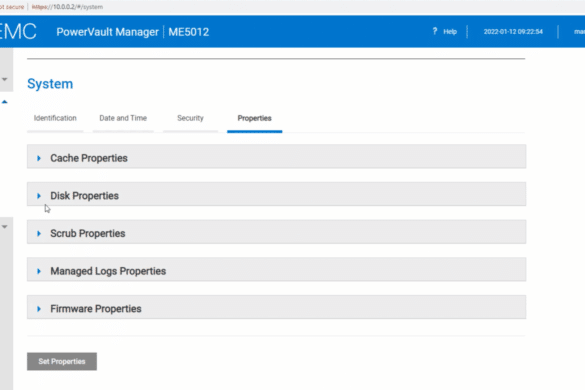Expand the Scrub Properties arrow icon
Image resolution: width=585 pixels, height=390 pixels.
39,234
